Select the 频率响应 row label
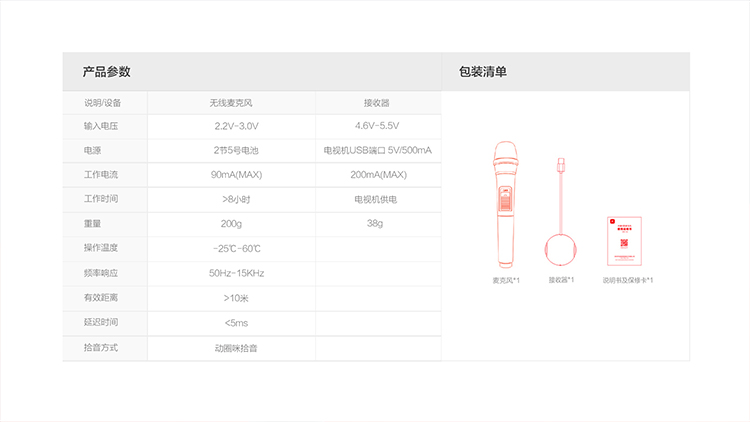Screen dimensions: 750x422 pos(102,272)
